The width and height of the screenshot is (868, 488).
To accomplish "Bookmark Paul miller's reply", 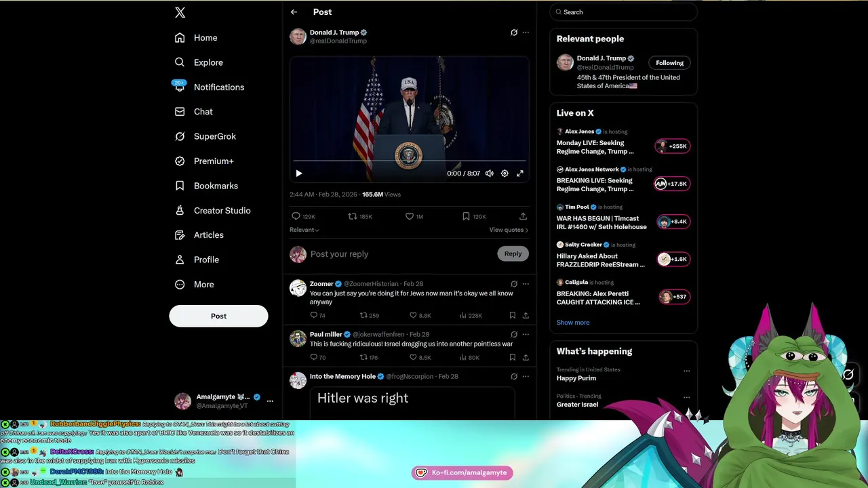I will pos(513,357).
